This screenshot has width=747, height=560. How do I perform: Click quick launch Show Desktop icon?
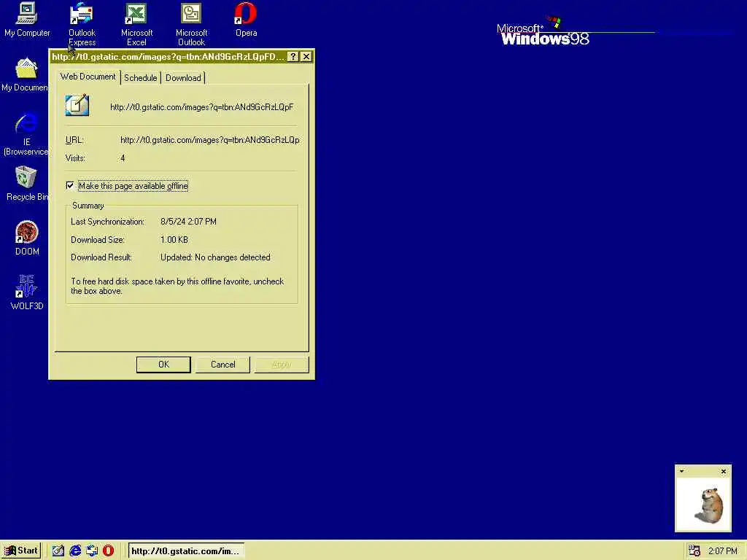coord(58,551)
